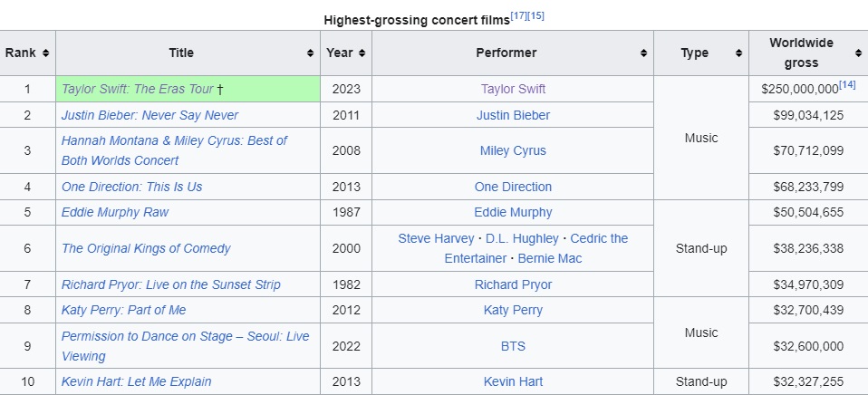Open Kevin Hart: Let Me Explain link
Screen dimensions: 868x395
[136, 381]
